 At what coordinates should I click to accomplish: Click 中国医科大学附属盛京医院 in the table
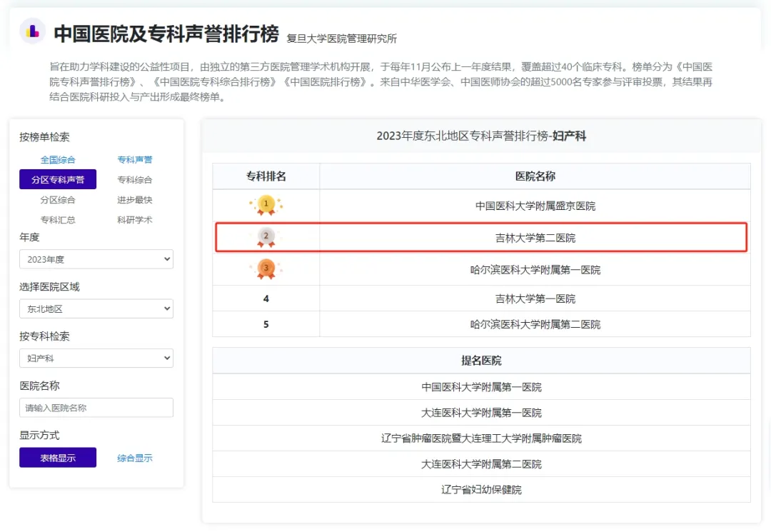(535, 206)
